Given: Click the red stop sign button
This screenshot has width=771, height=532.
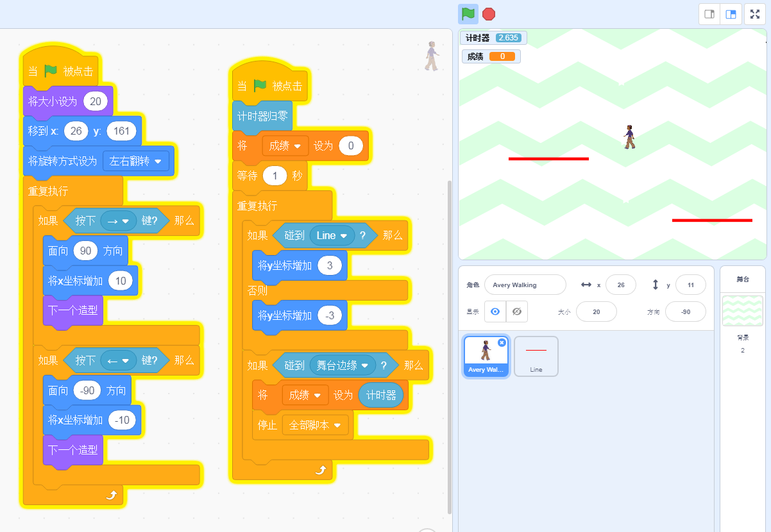Looking at the screenshot, I should (489, 14).
